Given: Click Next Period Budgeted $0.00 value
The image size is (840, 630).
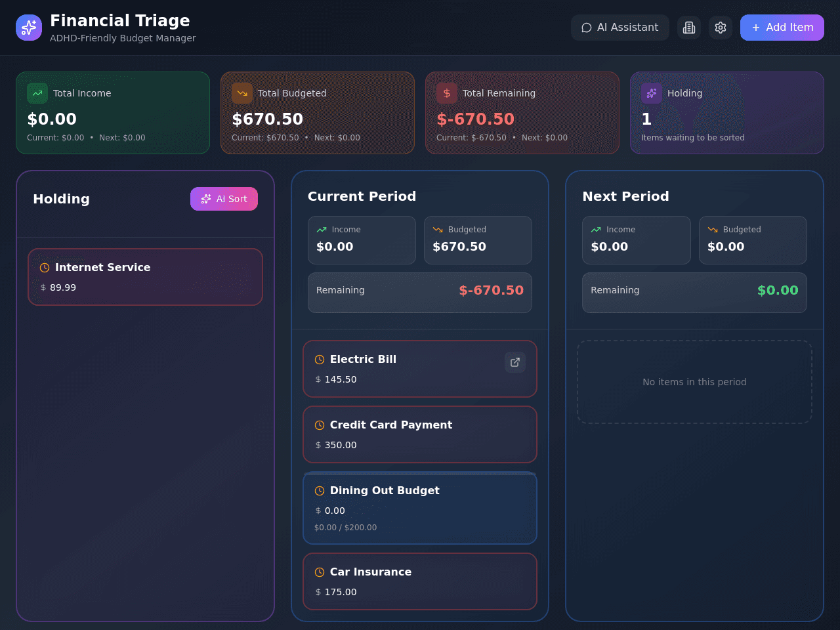Looking at the screenshot, I should click(x=726, y=247).
